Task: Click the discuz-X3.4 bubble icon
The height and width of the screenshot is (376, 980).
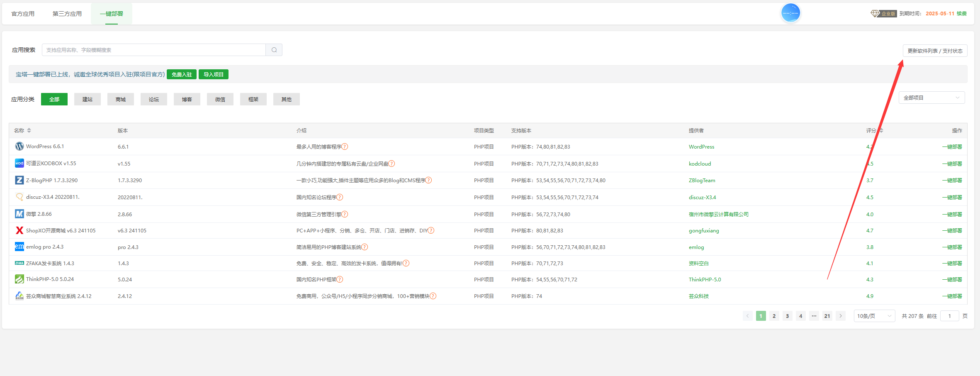Action: (x=19, y=197)
